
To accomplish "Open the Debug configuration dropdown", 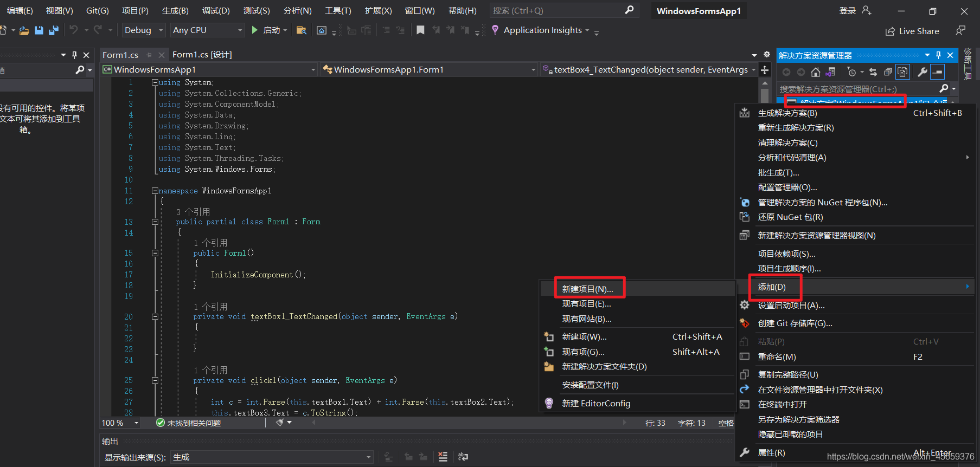I will [x=143, y=30].
